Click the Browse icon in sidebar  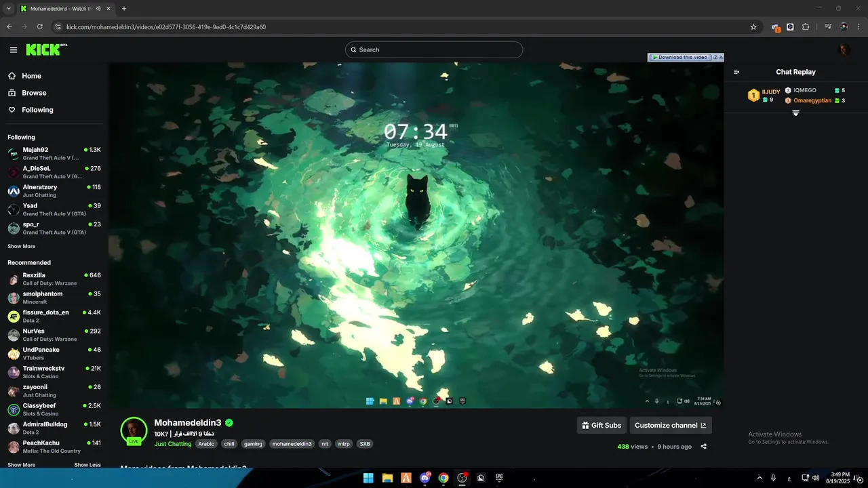12,93
